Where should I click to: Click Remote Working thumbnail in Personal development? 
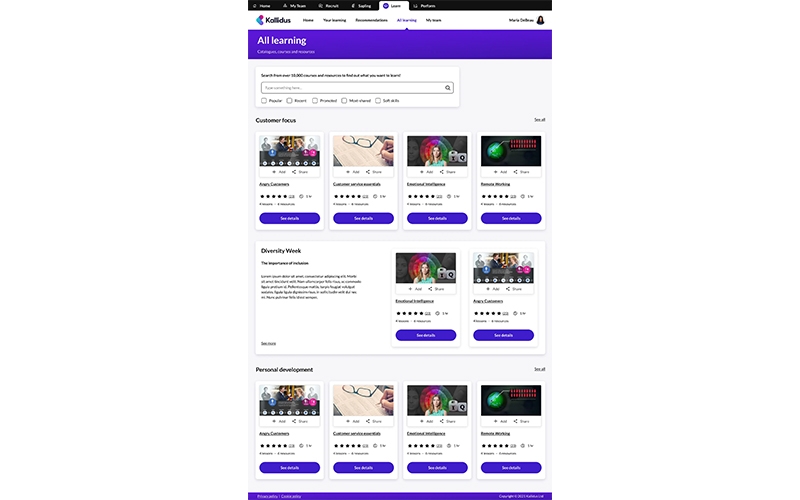pos(511,401)
